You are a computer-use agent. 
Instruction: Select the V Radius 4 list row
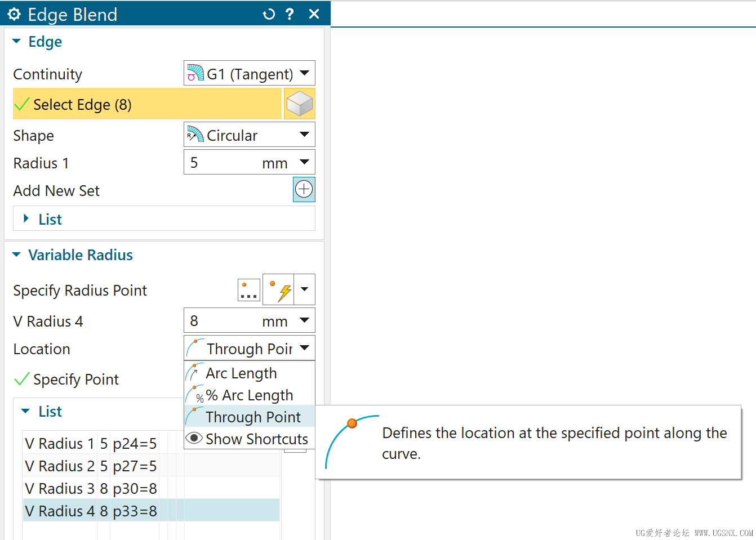[151, 511]
